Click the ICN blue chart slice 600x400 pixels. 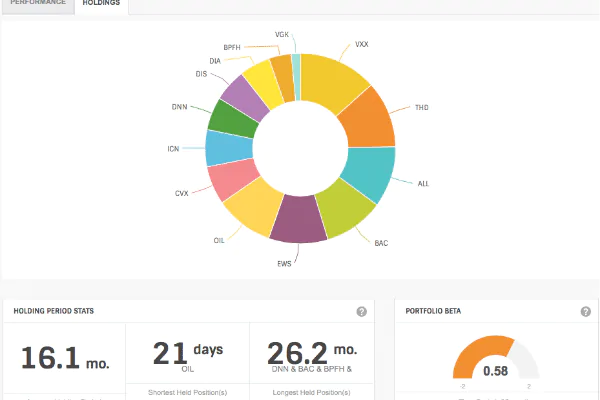(228, 149)
